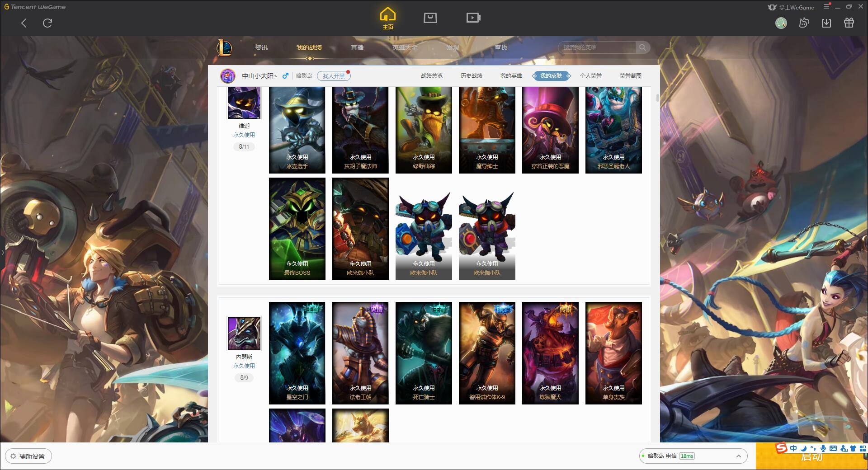Click the 8/11 skin count badge
The width and height of the screenshot is (868, 470).
pos(244,146)
